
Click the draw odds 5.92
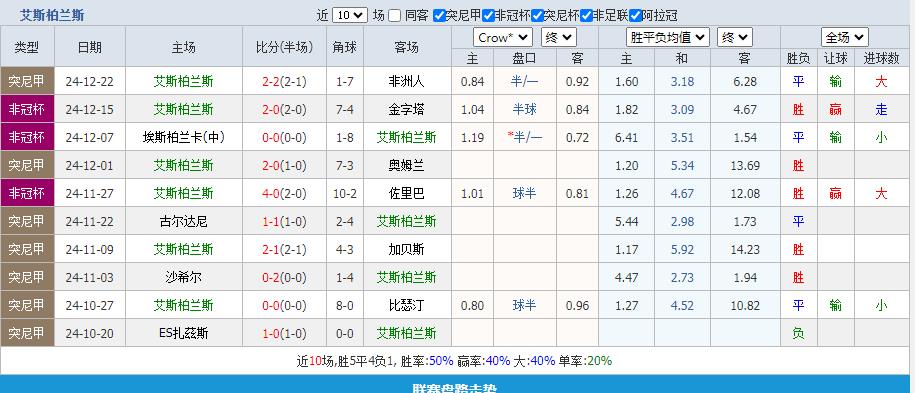pyautogui.click(x=682, y=249)
